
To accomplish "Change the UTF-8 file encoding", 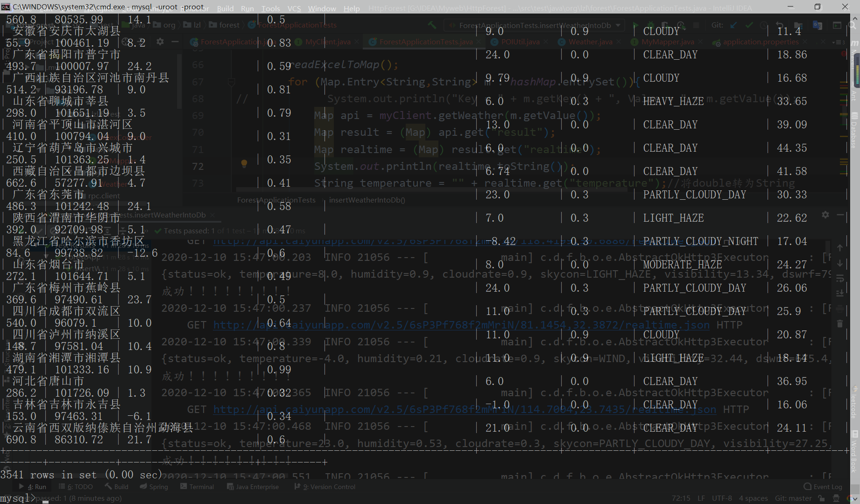I will pos(722,498).
